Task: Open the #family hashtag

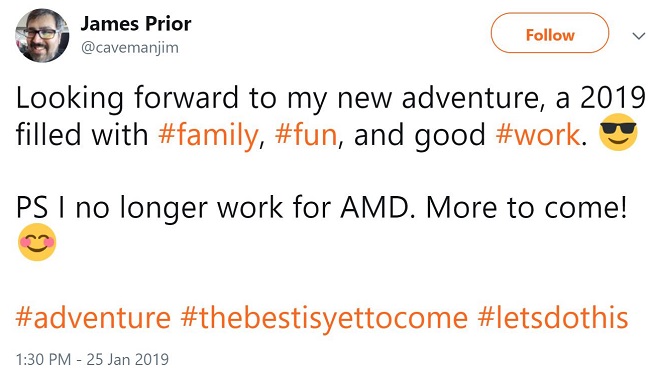Action: 208,136
